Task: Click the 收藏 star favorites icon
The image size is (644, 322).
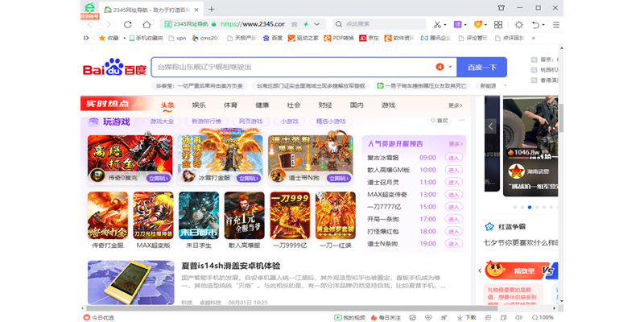Action: pos(102,38)
